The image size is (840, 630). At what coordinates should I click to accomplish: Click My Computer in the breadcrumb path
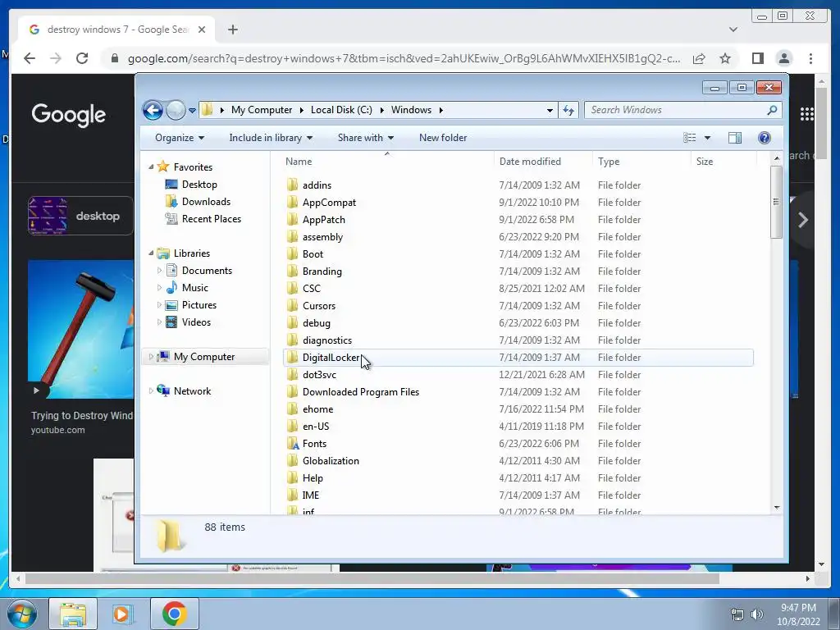point(262,110)
